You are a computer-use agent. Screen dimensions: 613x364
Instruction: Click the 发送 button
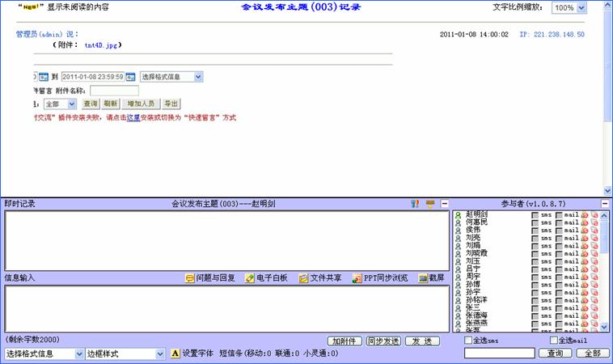[x=425, y=341]
